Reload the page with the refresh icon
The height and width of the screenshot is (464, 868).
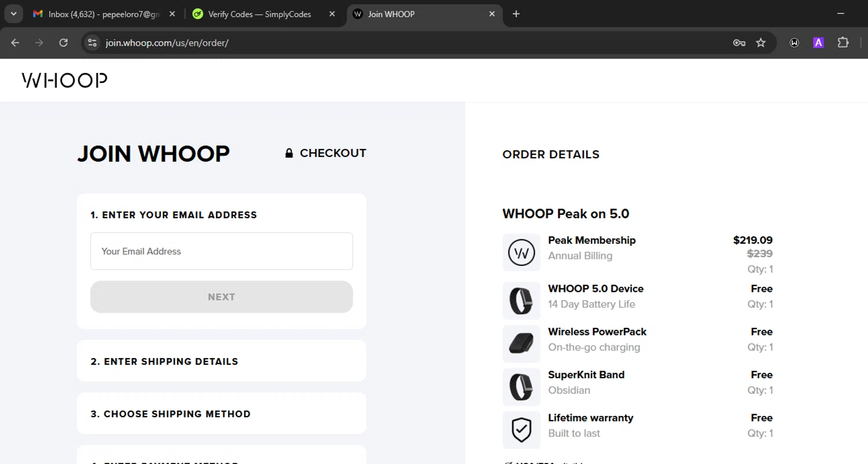(64, 43)
